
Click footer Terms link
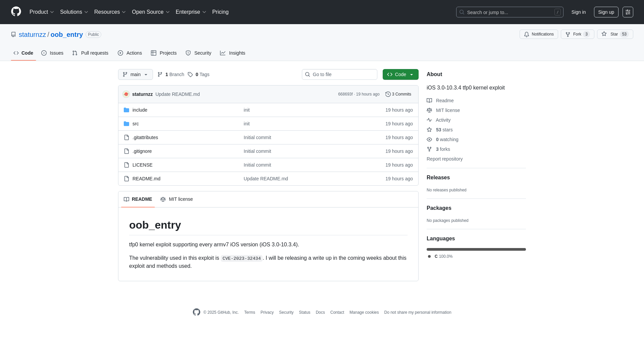click(250, 312)
